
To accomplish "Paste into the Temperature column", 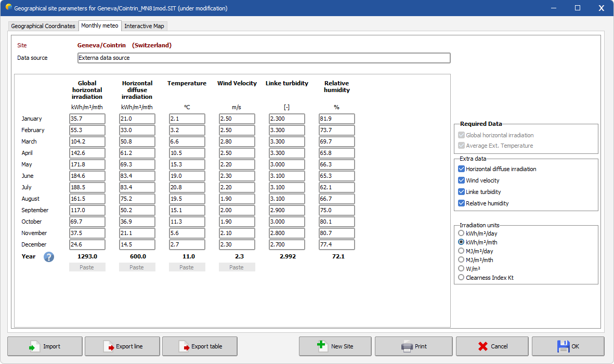I will click(187, 267).
